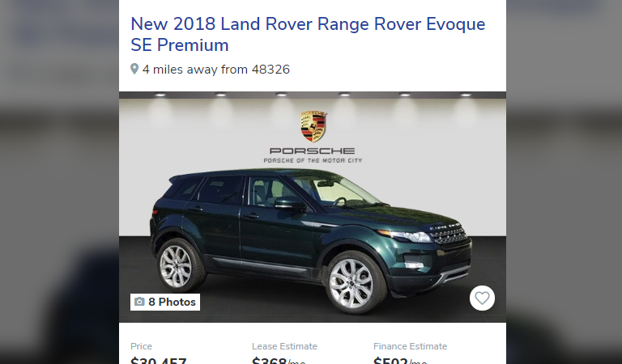Click the $30,457 price value
Viewport: 622px width, 364px height.
(x=158, y=361)
